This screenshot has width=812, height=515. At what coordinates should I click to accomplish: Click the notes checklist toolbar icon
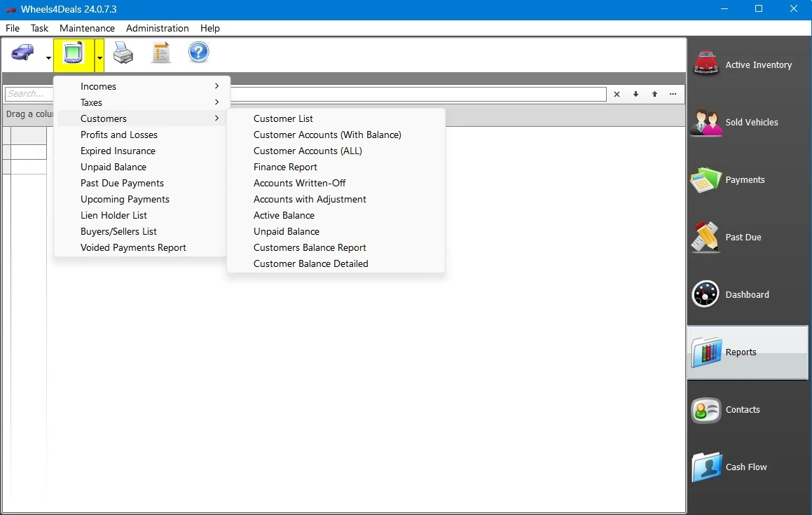pyautogui.click(x=161, y=53)
